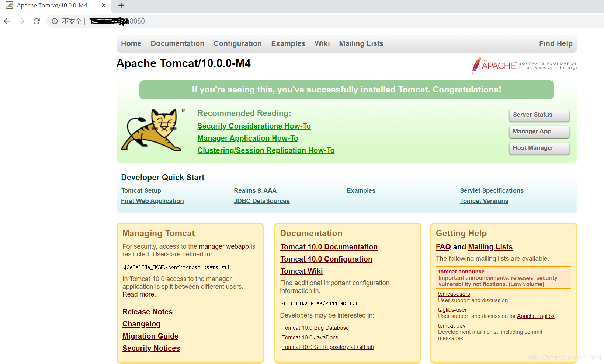Click the Host Manager button
Screen dimensions: 604x364
(x=539, y=148)
